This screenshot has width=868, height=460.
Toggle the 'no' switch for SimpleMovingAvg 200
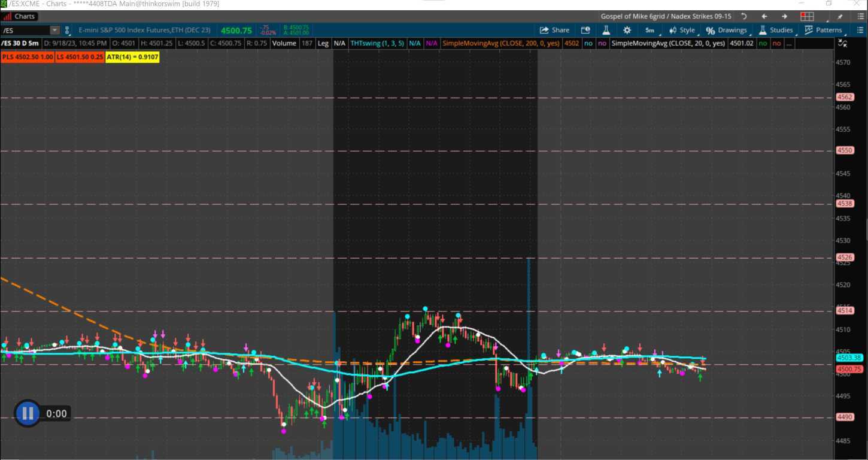point(588,43)
